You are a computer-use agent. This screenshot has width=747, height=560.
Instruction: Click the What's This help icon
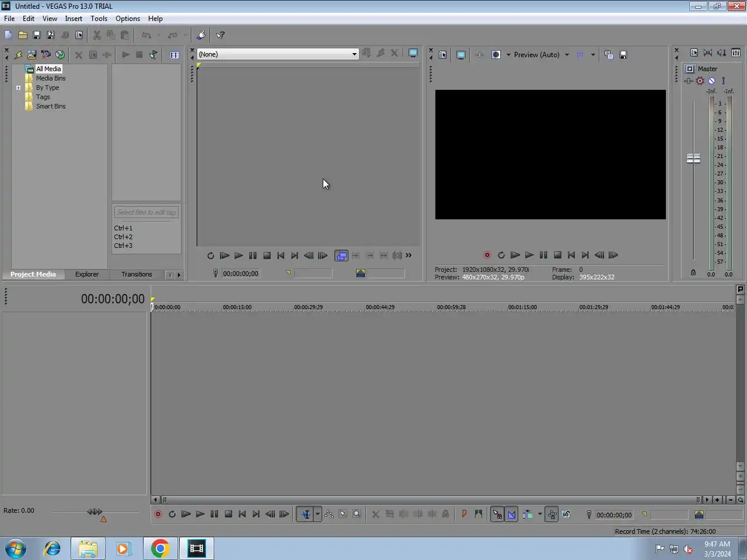coord(221,35)
